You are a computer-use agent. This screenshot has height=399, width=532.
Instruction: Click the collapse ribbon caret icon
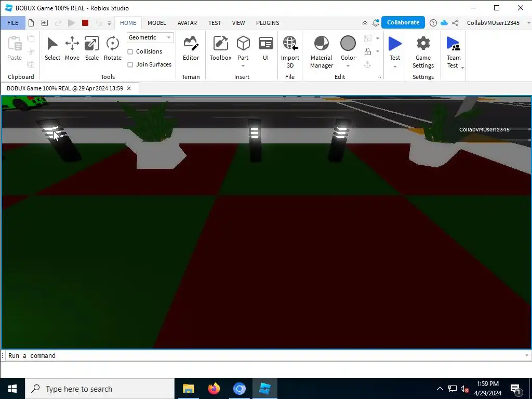[x=365, y=23]
